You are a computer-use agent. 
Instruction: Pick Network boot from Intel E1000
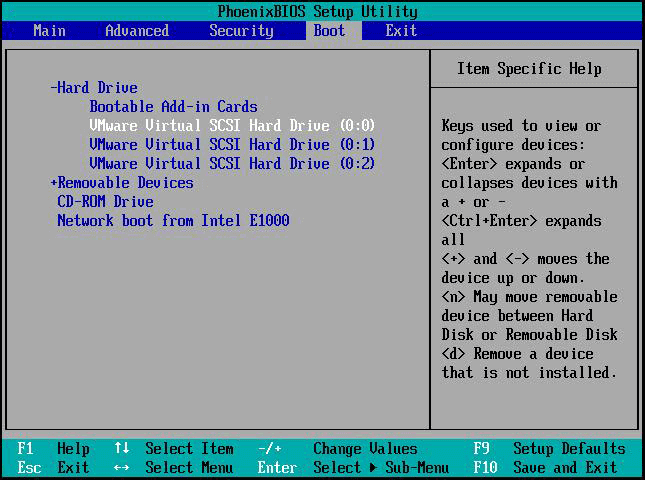click(x=173, y=221)
